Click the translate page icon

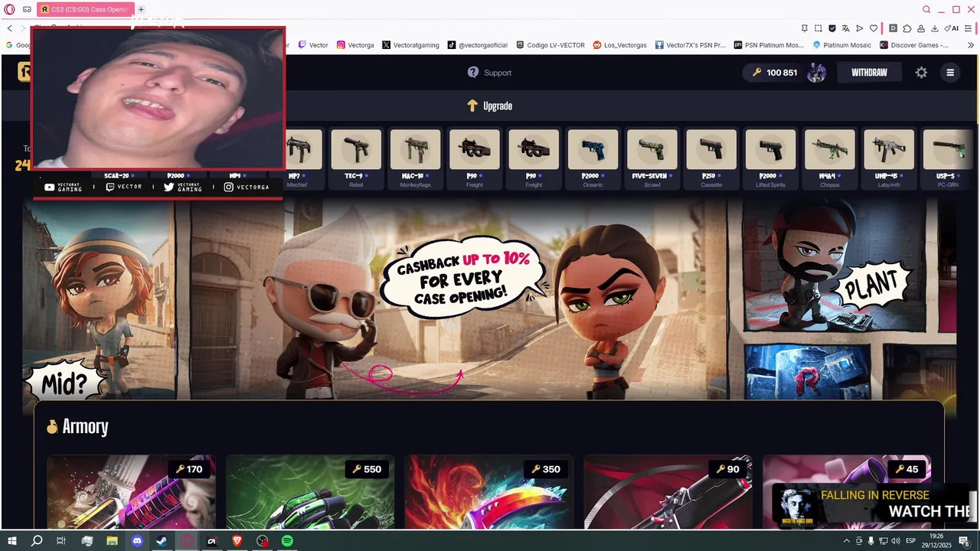tap(845, 28)
